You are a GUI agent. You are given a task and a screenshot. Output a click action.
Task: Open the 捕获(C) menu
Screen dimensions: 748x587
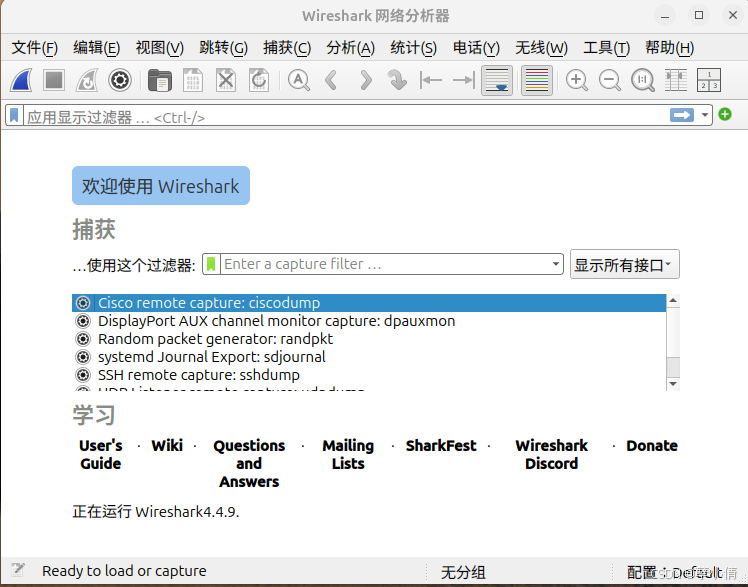(x=287, y=48)
